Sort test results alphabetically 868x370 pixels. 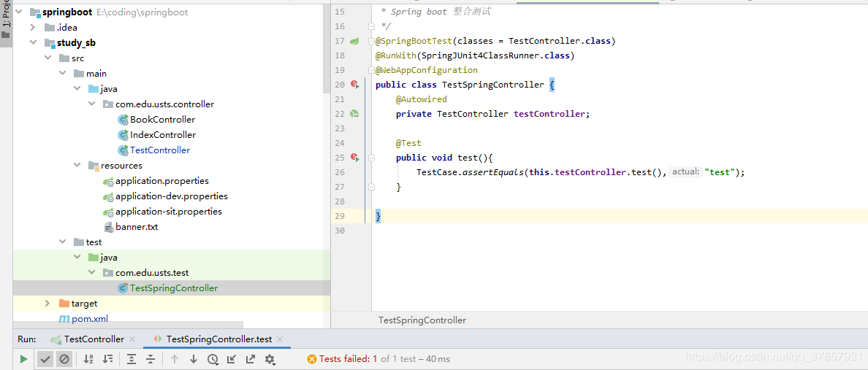point(88,359)
